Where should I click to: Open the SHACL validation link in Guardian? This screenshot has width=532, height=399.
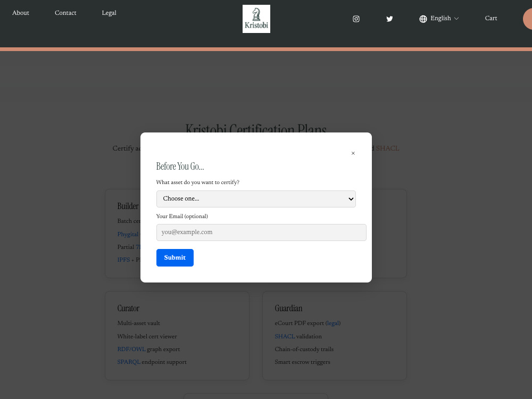[285, 336]
